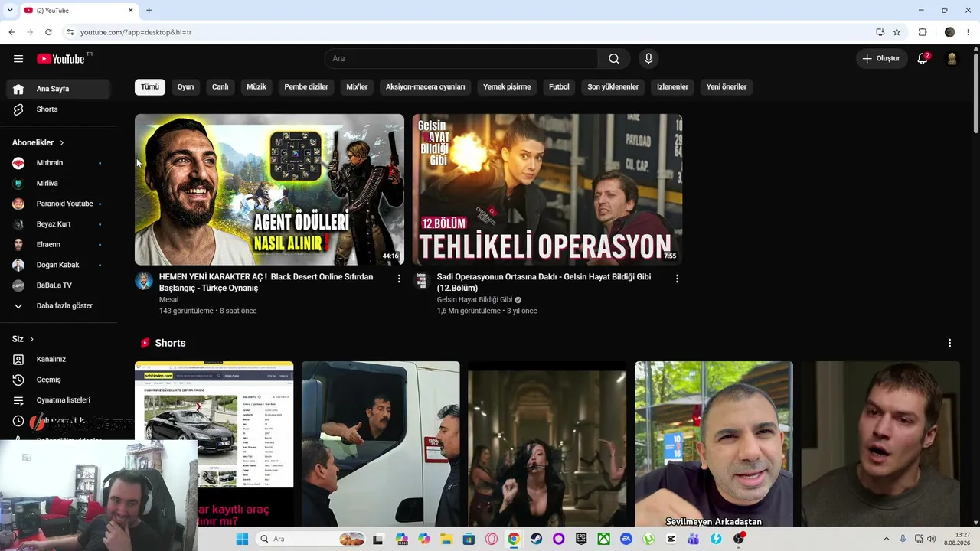Image resolution: width=980 pixels, height=551 pixels.
Task: Open the Shorts shelf options menu
Action: coord(950,343)
